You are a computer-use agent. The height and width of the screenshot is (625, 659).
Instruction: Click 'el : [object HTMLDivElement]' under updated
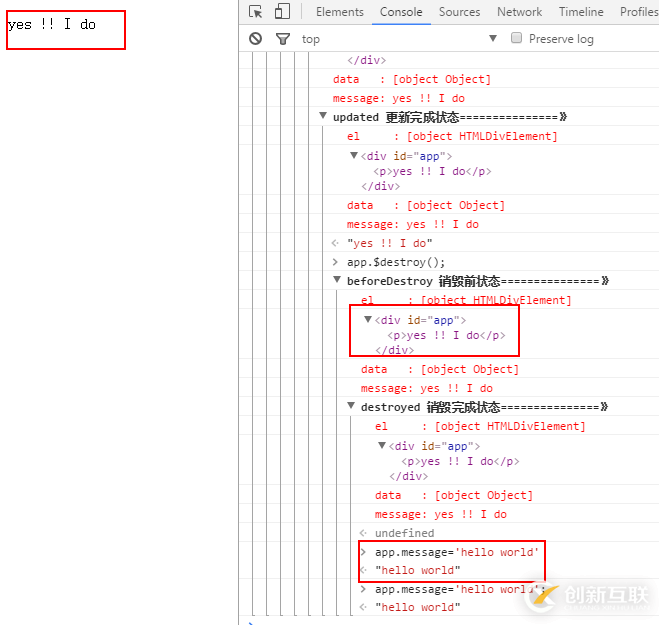coord(452,136)
